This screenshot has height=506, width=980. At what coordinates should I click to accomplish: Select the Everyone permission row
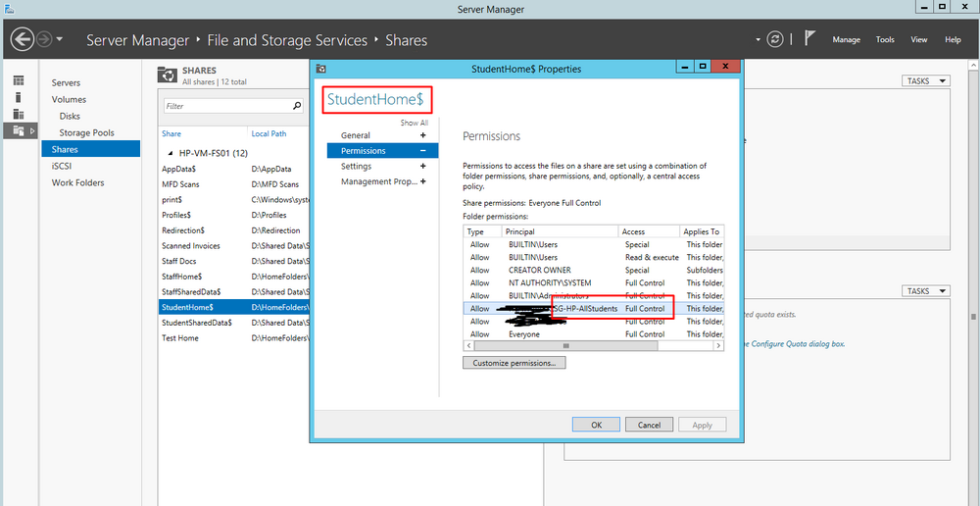pos(594,334)
